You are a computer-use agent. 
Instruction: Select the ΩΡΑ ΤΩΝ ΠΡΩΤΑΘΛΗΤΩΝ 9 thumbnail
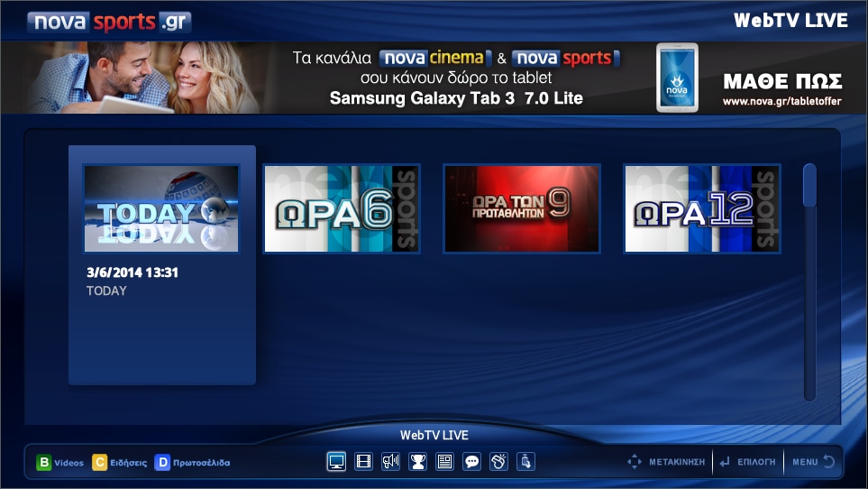click(x=522, y=208)
